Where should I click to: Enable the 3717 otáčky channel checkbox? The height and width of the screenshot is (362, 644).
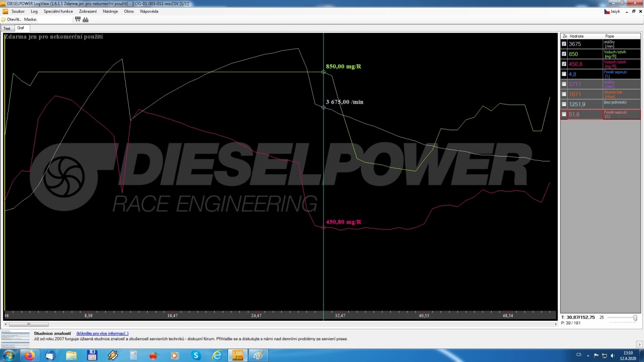563,84
